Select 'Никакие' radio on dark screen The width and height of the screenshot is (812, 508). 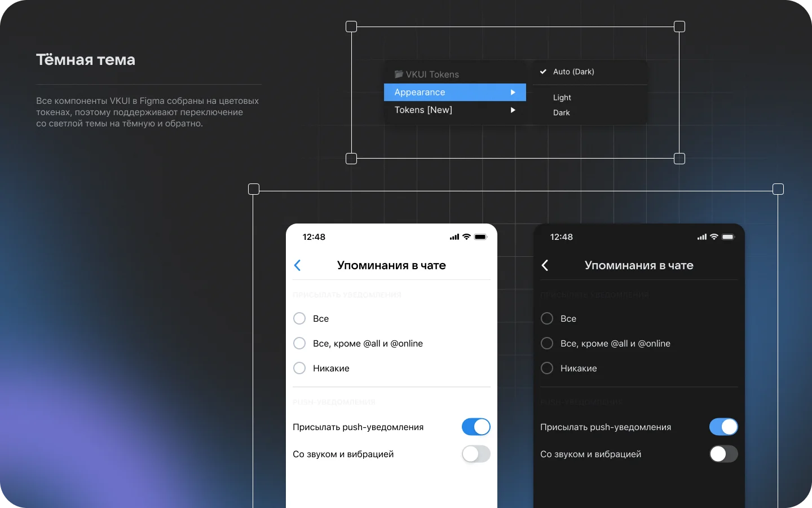tap(546, 368)
